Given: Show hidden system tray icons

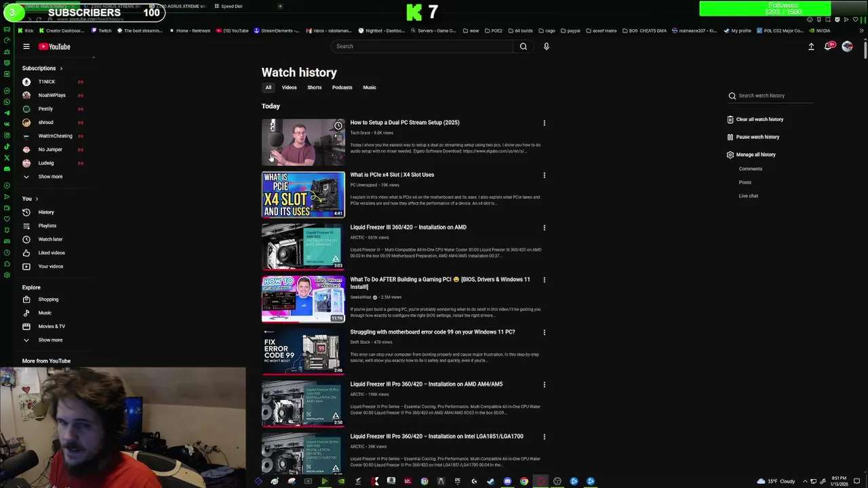Looking at the screenshot, I should click(x=806, y=481).
